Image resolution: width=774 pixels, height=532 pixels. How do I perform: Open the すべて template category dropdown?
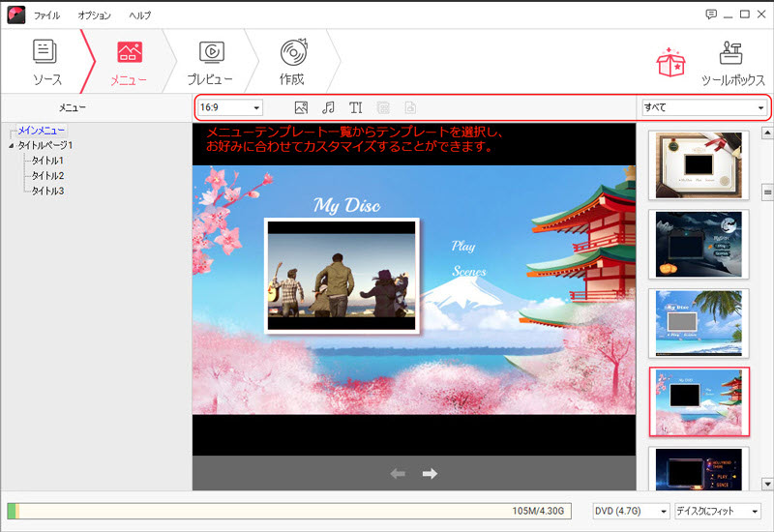tap(703, 107)
